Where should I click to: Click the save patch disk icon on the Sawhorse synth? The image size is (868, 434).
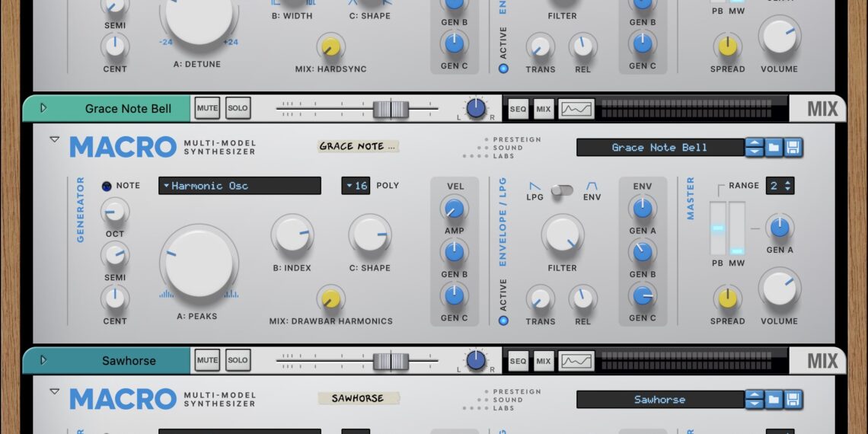[793, 400]
